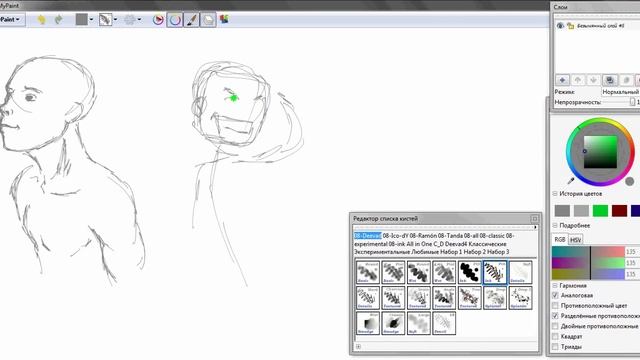Image resolution: width=640 pixels, height=360 pixels.
Task: Select the "08-Tanda" brush group
Action: (x=451, y=236)
